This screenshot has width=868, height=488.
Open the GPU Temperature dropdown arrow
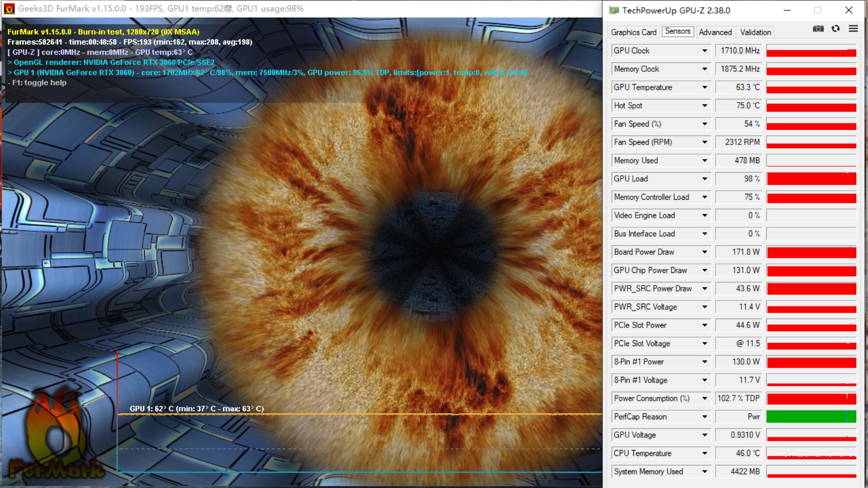(x=704, y=87)
